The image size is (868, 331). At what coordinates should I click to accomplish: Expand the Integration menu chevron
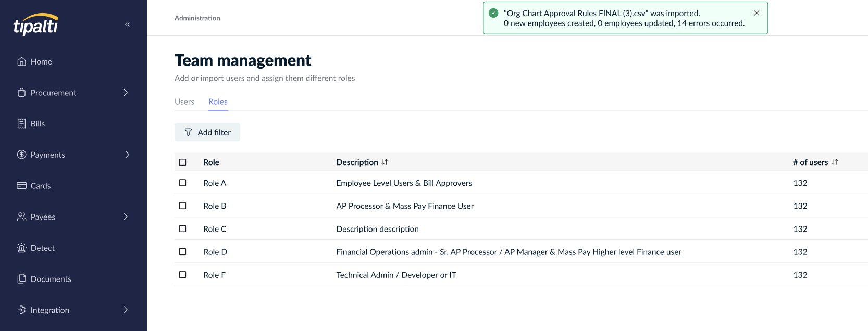click(126, 310)
